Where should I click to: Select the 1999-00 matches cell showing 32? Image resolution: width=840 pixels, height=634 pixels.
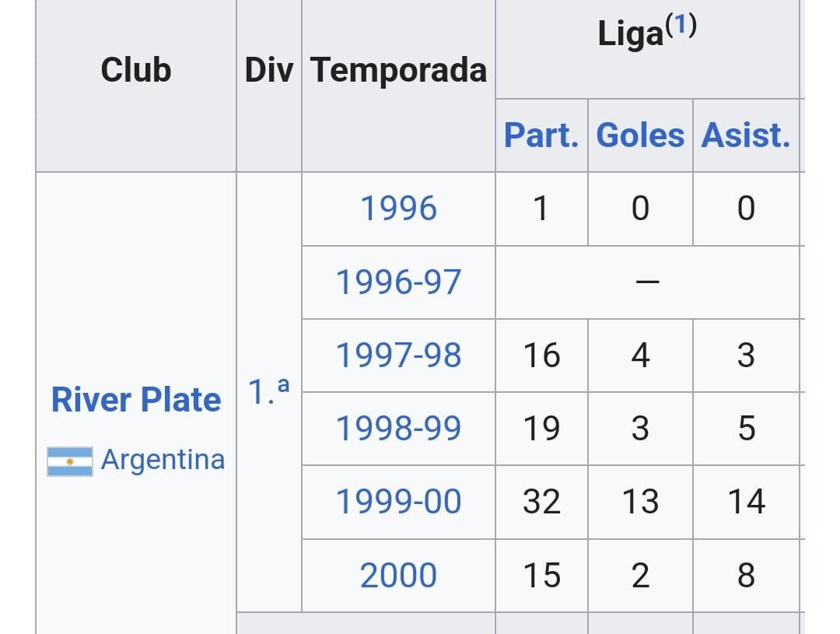541,503
